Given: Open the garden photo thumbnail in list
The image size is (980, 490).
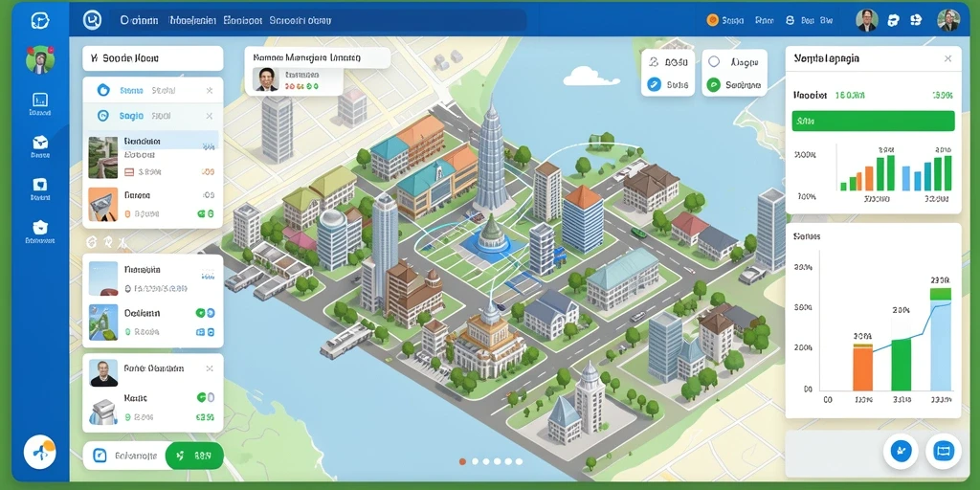Looking at the screenshot, I should coord(102,158).
